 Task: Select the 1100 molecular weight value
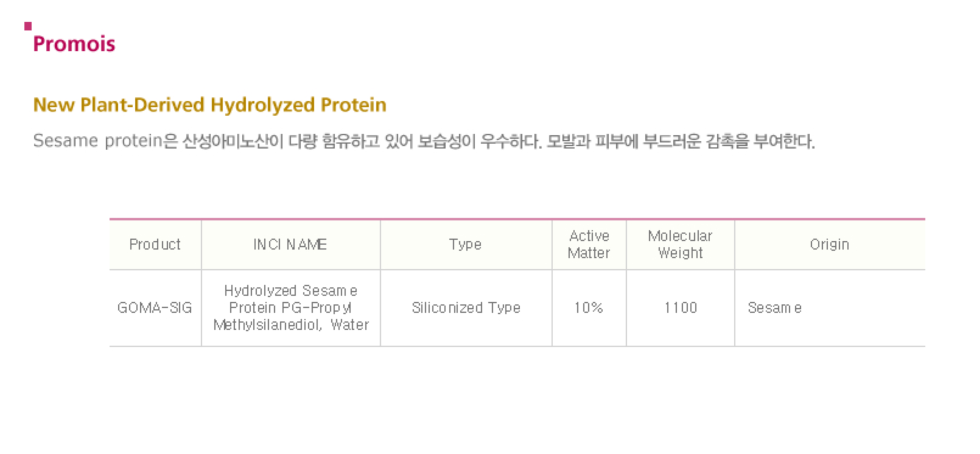coord(680,308)
